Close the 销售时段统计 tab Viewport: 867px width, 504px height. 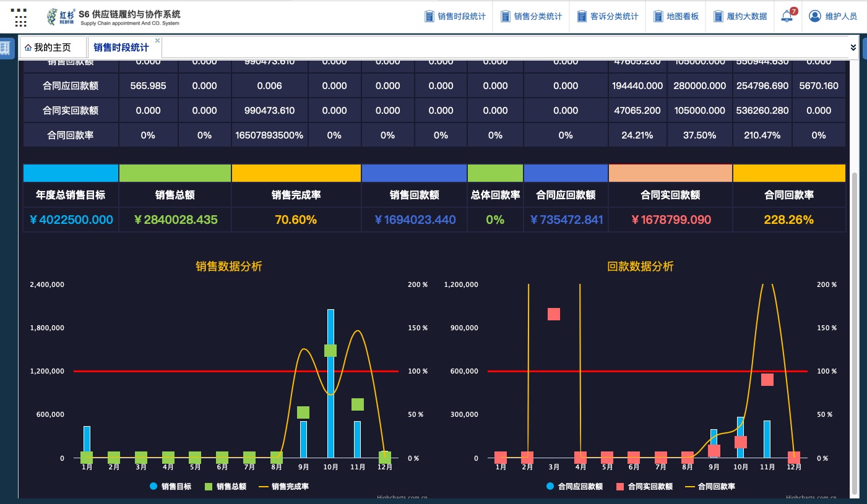157,41
